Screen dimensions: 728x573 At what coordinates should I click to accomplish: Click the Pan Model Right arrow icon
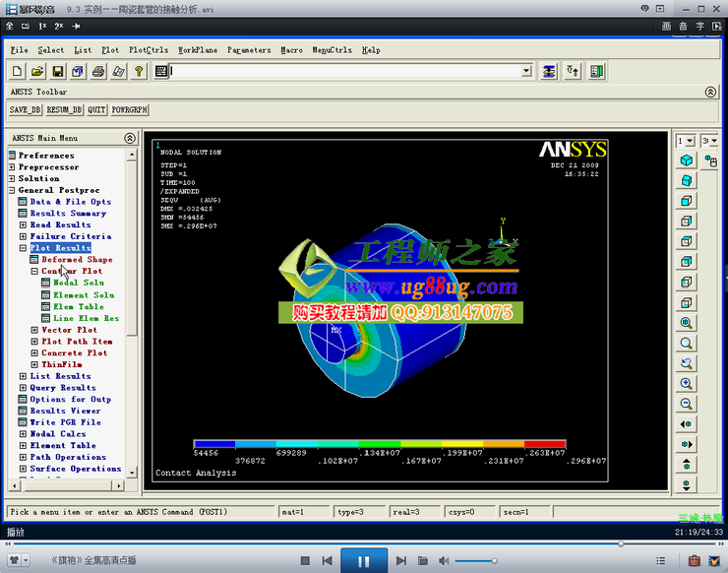[687, 444]
